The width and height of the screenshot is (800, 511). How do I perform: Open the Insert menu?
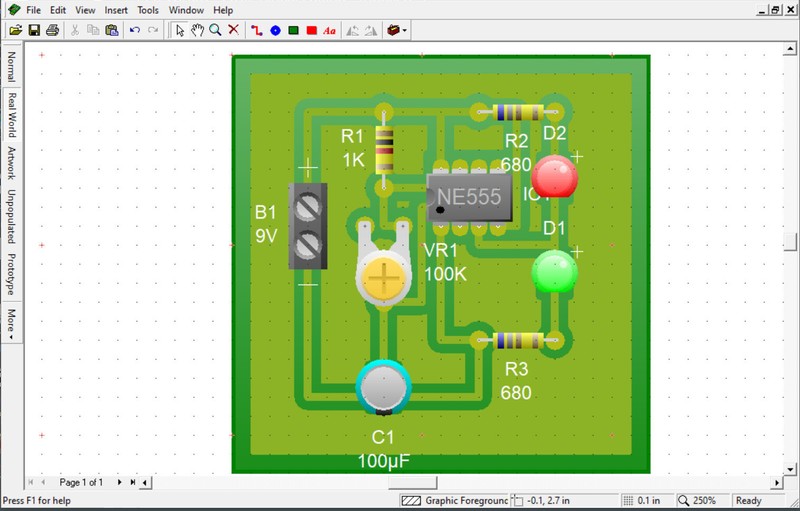point(116,10)
